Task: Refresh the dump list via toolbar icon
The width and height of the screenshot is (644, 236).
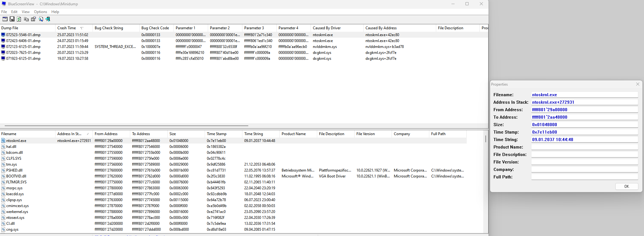Action: click(x=19, y=19)
